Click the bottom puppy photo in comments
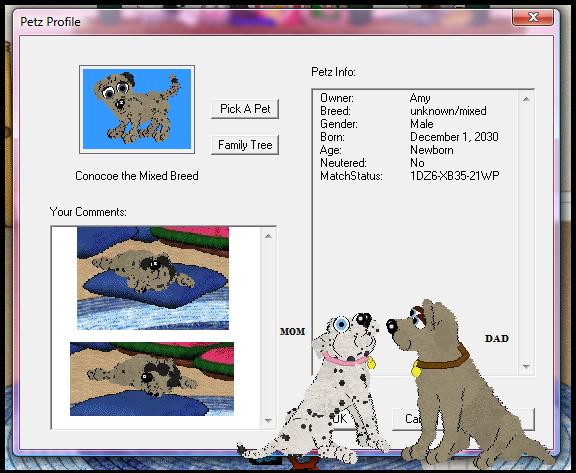This screenshot has height=473, width=576. pyautogui.click(x=152, y=379)
